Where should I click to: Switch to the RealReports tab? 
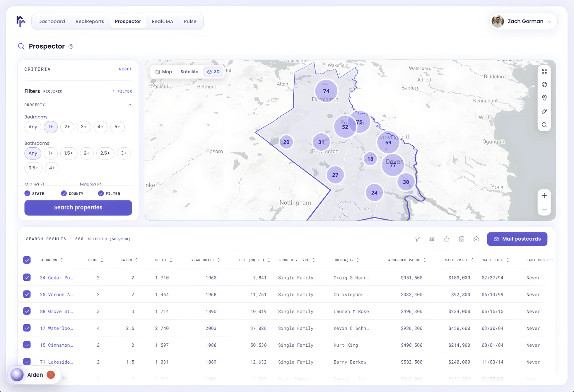(x=90, y=21)
